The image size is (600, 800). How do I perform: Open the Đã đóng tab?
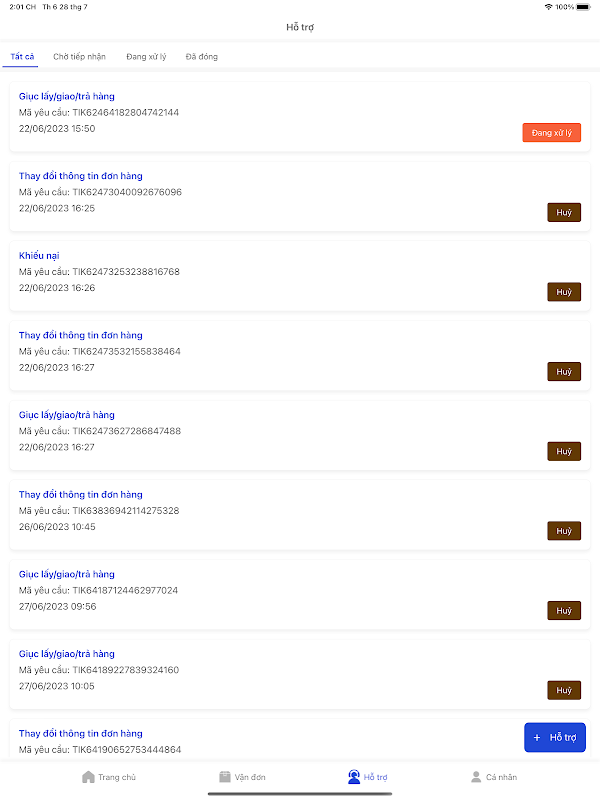202,57
